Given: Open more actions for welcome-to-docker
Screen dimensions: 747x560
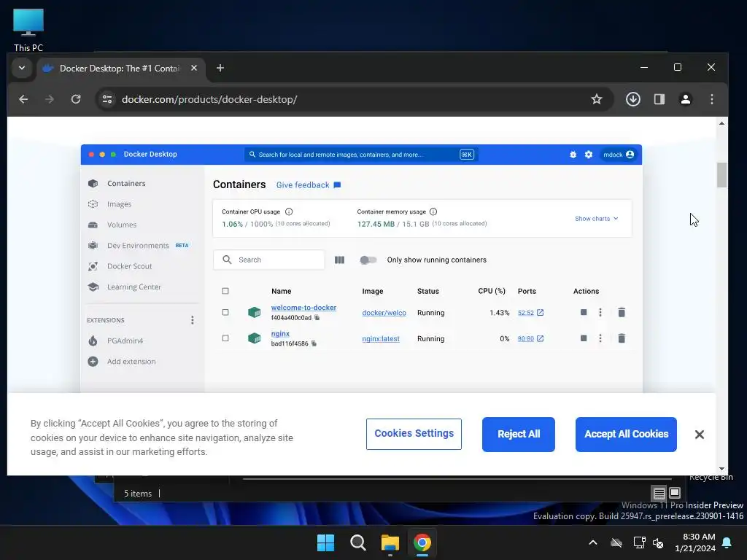Looking at the screenshot, I should coord(600,312).
